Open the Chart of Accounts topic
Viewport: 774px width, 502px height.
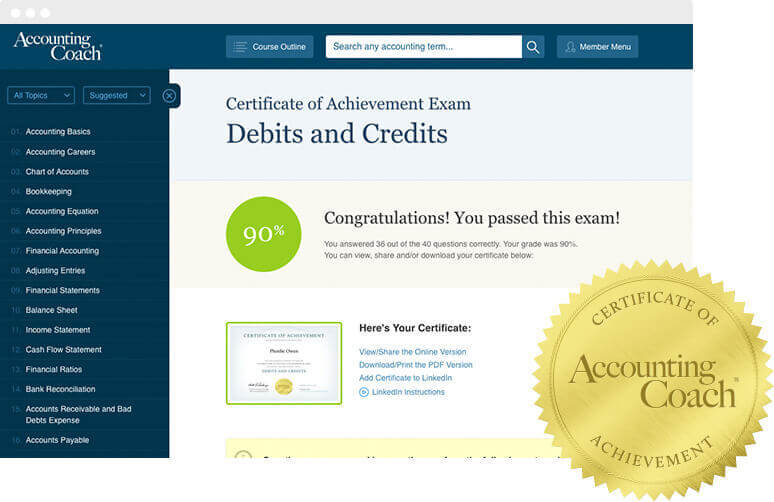pyautogui.click(x=57, y=172)
